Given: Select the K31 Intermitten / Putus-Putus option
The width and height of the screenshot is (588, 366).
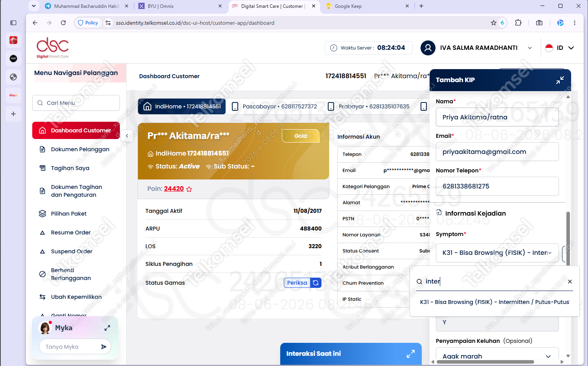Looking at the screenshot, I should coord(494,302).
